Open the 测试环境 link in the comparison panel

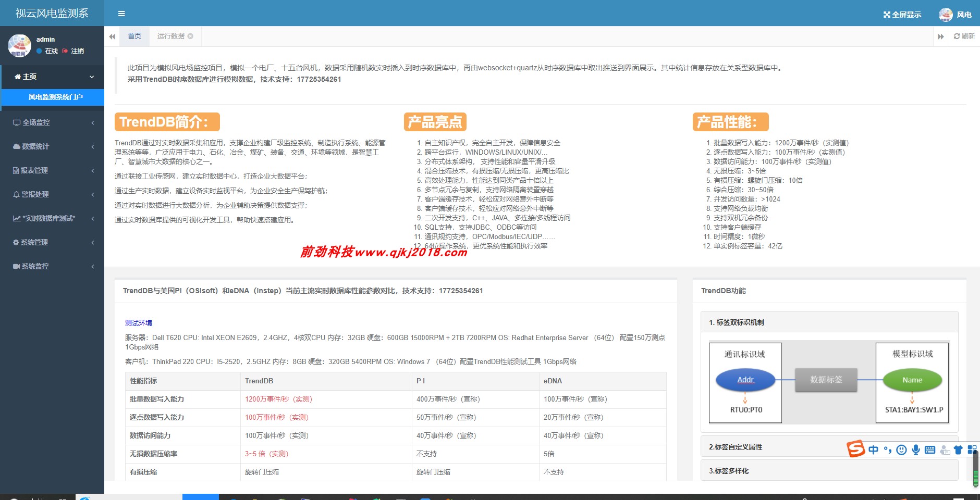(138, 322)
